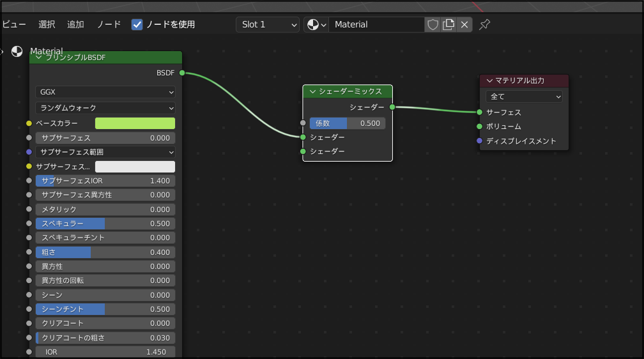This screenshot has width=644, height=359.
Task: Click the スペキュラー 0.500 slider
Action: click(105, 224)
